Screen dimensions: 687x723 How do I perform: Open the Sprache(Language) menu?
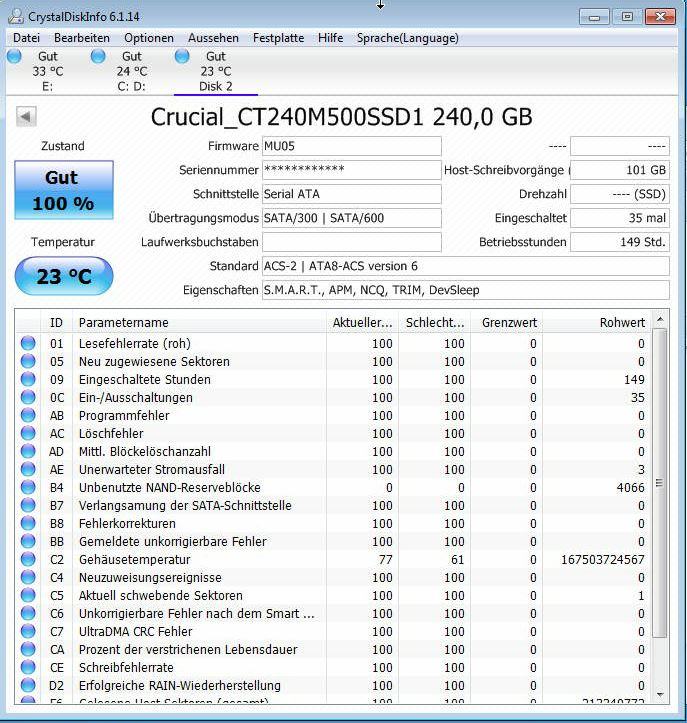pos(408,38)
